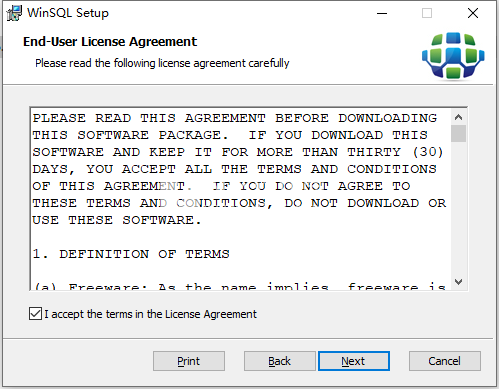The width and height of the screenshot is (499, 389).
Task: Minimize the WinSQL Setup window
Action: pos(382,14)
